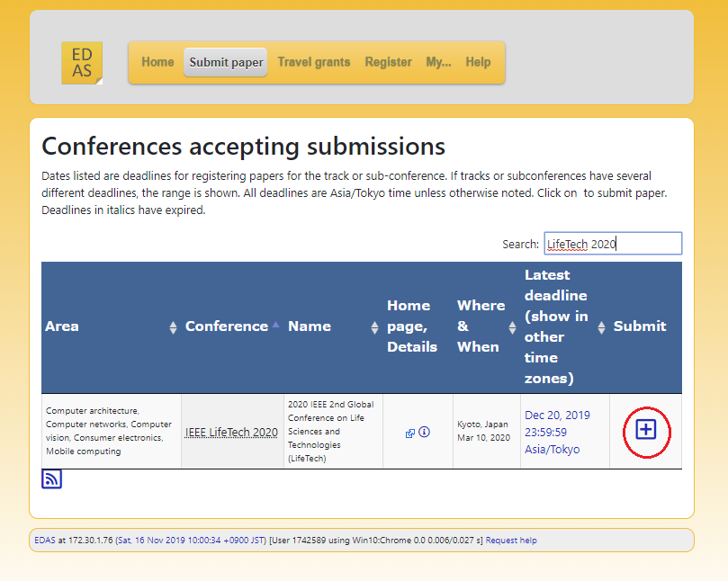Select the Kyoto, Japan Mar 10, 2020 cell
Image resolution: width=728 pixels, height=581 pixels.
click(487, 431)
